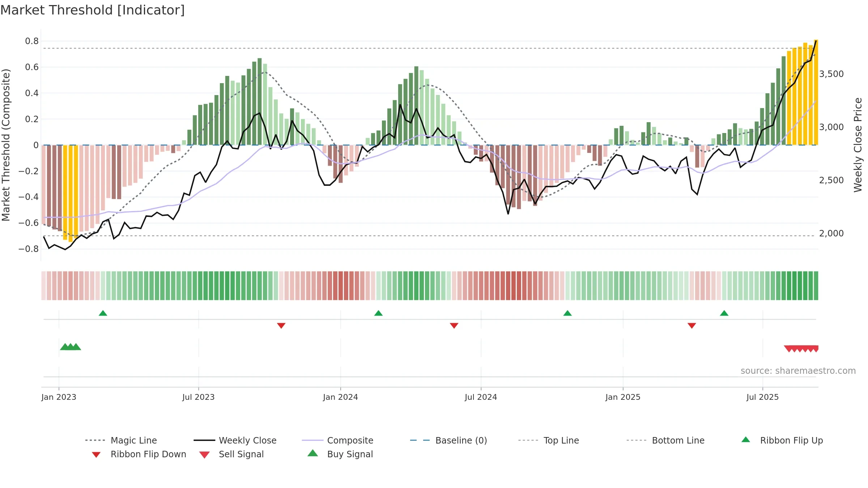Click the Jul 2025 x-axis label
This screenshot has height=488, width=868.
(x=763, y=397)
